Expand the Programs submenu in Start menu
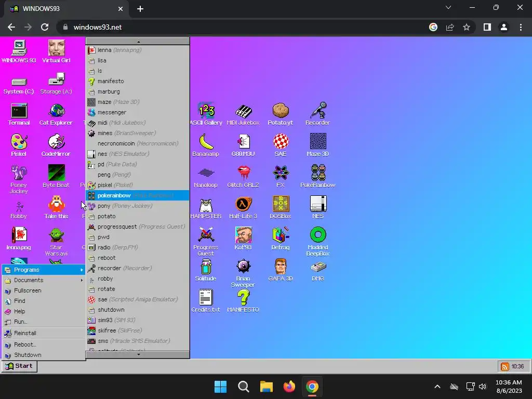The height and width of the screenshot is (399, 532). coord(44,270)
